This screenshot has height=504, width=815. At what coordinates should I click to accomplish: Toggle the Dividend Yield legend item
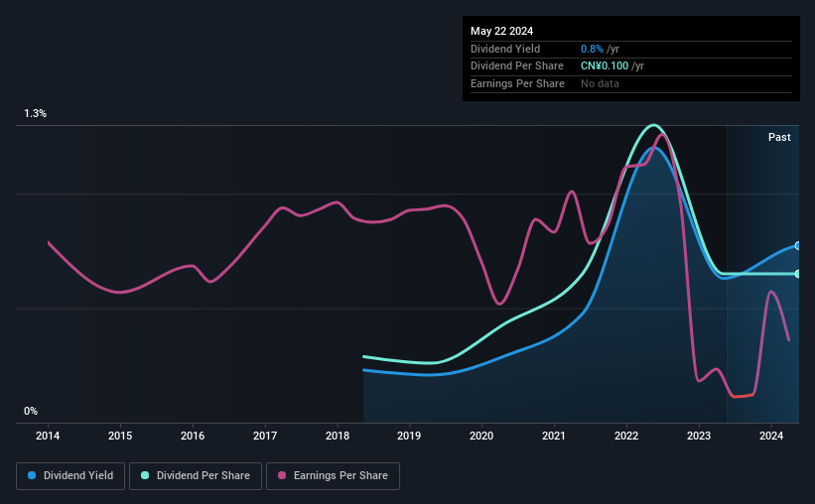tap(70, 476)
